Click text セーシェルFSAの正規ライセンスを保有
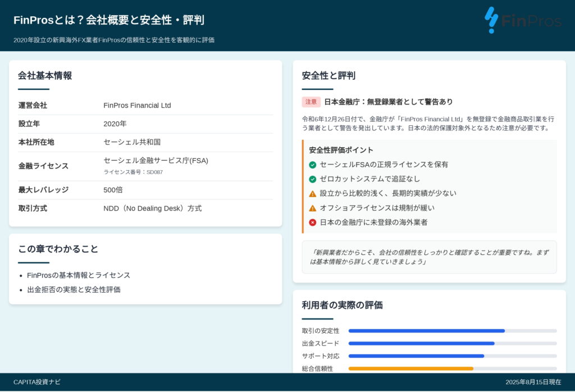 pyautogui.click(x=384, y=165)
